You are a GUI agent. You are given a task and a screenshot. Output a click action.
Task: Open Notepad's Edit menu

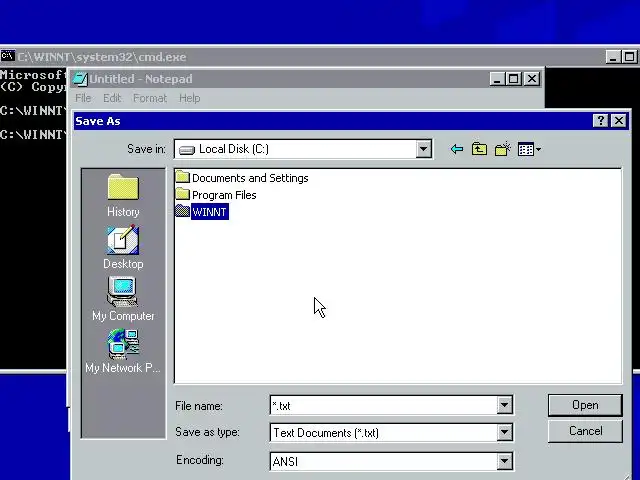pyautogui.click(x=112, y=98)
